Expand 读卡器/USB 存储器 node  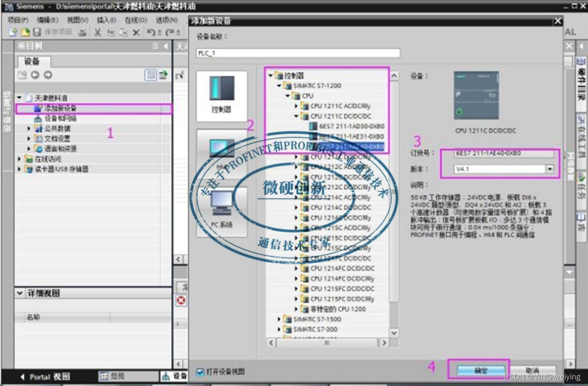point(19,169)
